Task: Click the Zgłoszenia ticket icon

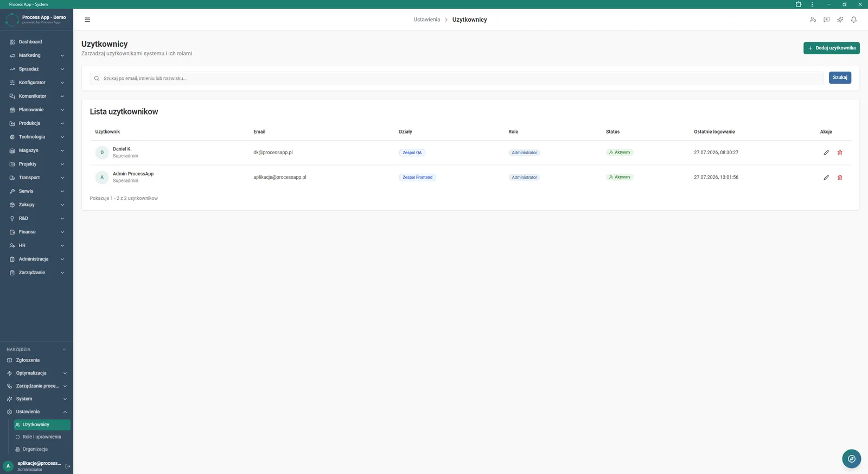Action: click(x=9, y=360)
